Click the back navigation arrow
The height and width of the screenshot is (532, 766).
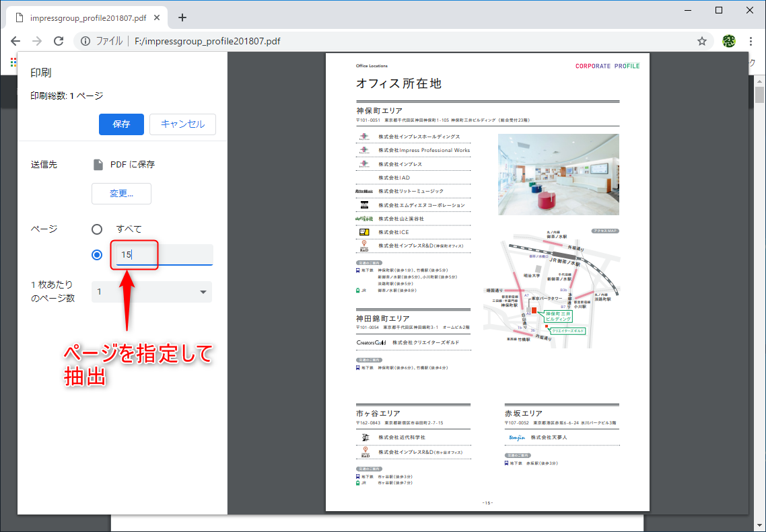pos(15,41)
